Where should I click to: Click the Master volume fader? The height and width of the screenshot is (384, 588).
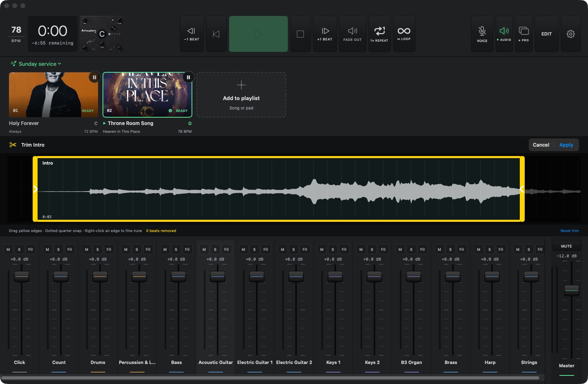(572, 290)
